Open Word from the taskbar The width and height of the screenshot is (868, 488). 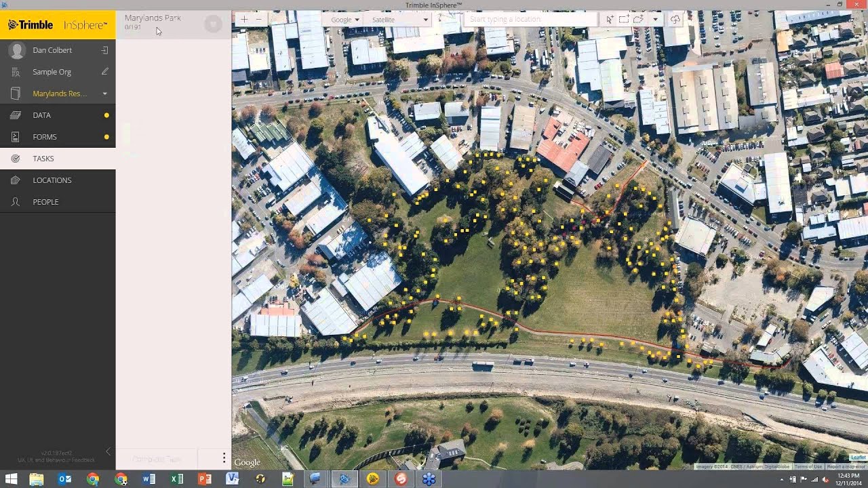(149, 479)
